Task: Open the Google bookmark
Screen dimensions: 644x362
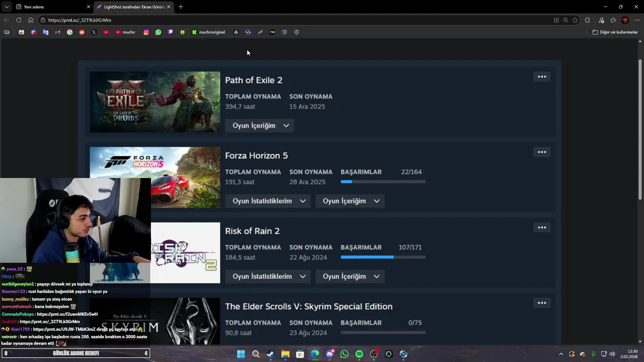Action: (69, 32)
